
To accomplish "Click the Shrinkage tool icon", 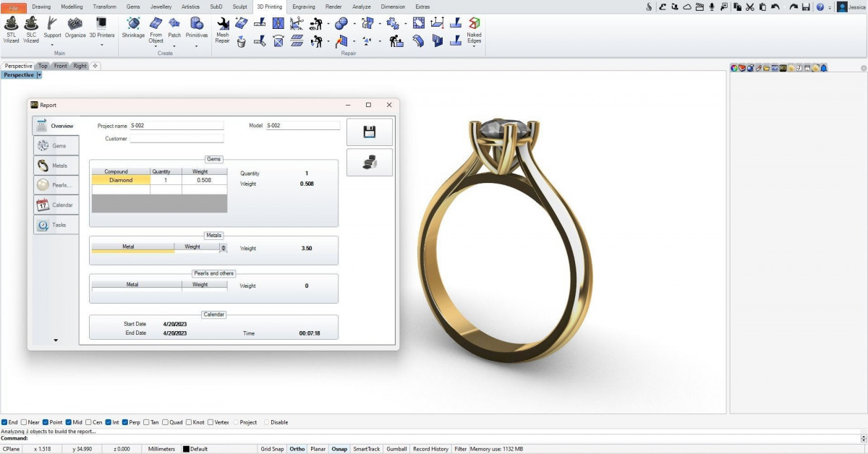I will click(x=133, y=27).
